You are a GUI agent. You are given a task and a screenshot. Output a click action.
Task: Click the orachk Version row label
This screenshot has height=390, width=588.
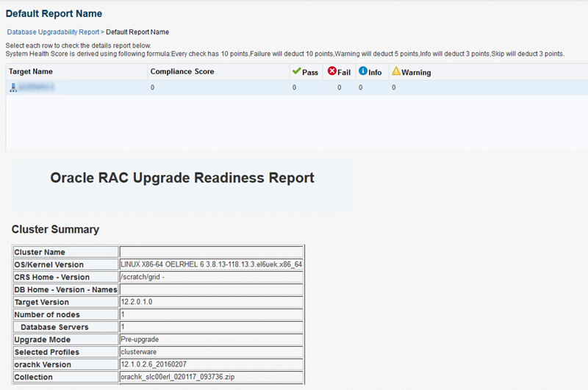(x=66, y=364)
